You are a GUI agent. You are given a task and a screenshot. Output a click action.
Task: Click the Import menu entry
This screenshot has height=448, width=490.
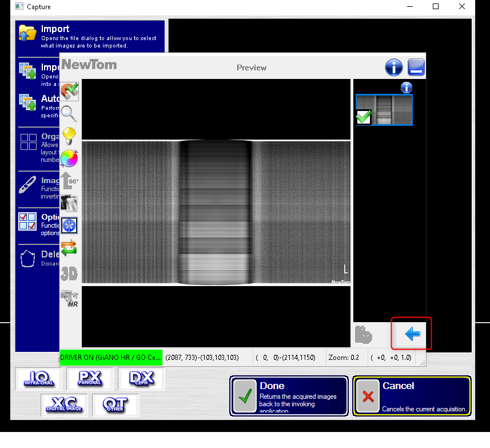[90, 37]
